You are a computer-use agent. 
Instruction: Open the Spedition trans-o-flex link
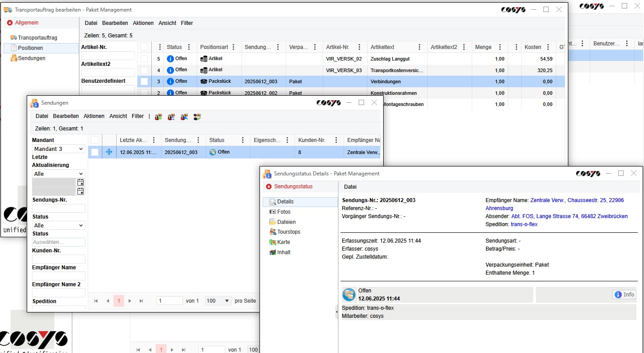coord(524,224)
